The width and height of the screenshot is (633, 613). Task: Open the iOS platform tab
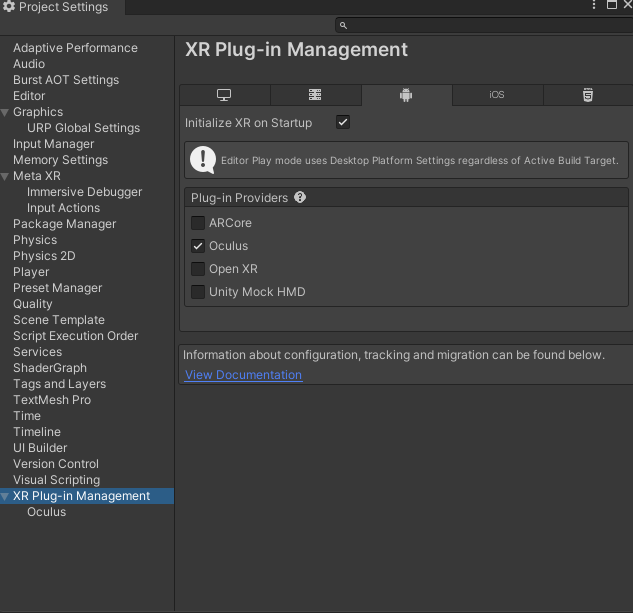coord(497,95)
